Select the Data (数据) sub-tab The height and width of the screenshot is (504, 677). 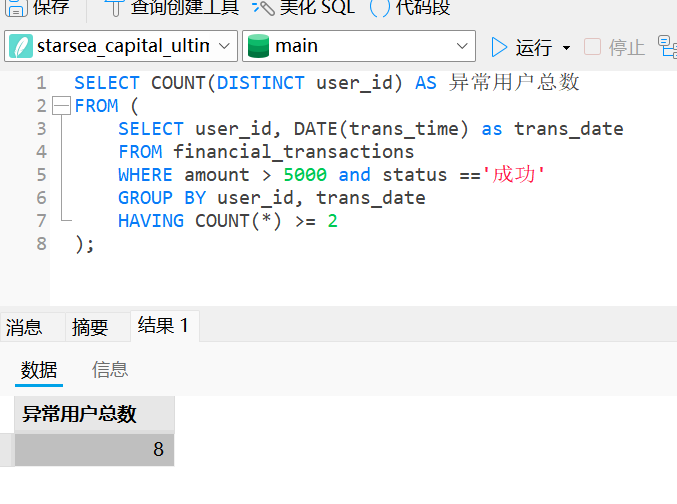point(39,370)
